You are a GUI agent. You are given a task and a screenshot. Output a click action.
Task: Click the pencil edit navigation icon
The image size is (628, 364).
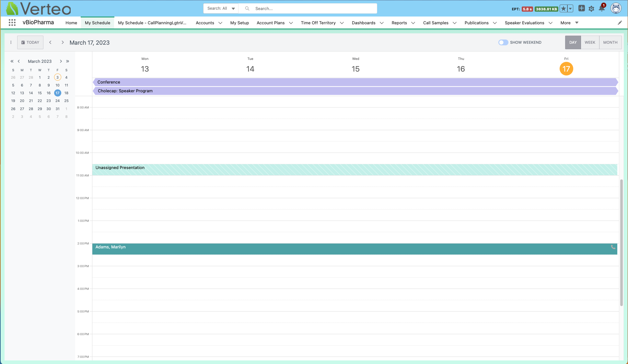coord(620,23)
